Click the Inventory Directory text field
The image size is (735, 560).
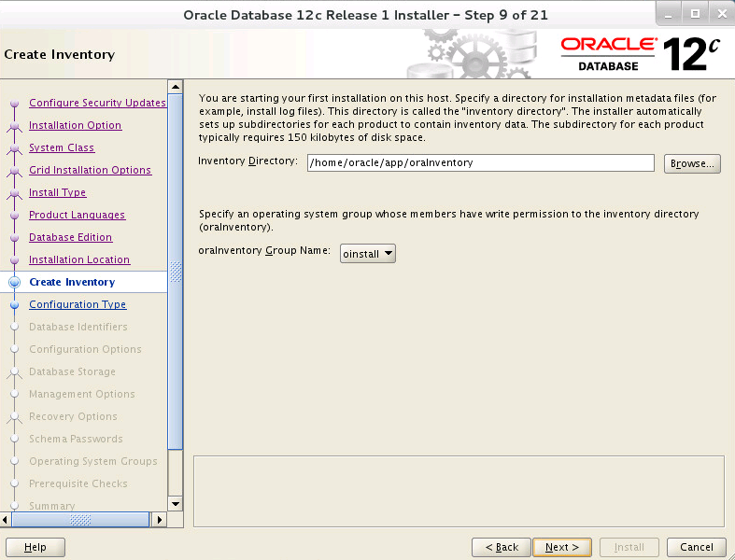[x=480, y=163]
